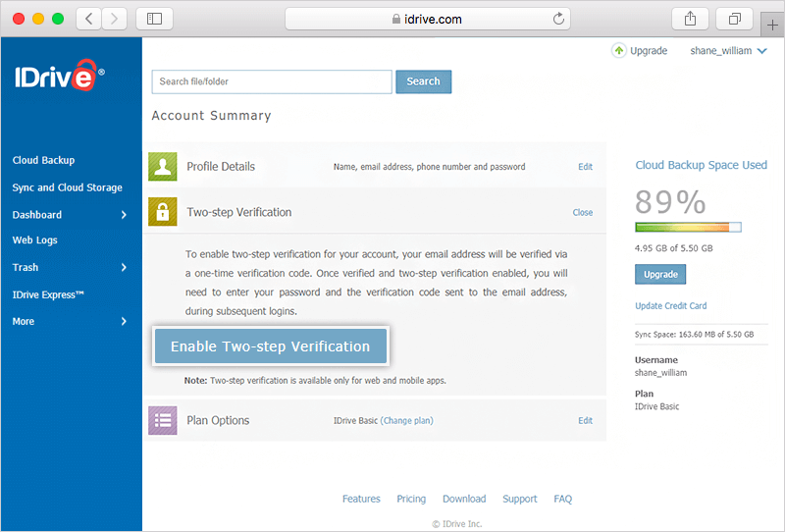Image resolution: width=785 pixels, height=532 pixels.
Task: Click the blue Upgrade button under storage
Action: 660,274
